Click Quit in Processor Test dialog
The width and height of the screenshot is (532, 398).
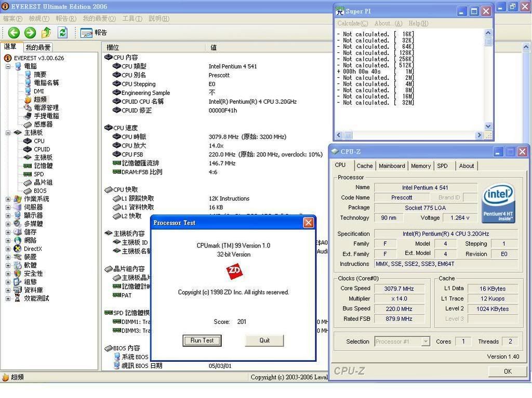coord(264,340)
